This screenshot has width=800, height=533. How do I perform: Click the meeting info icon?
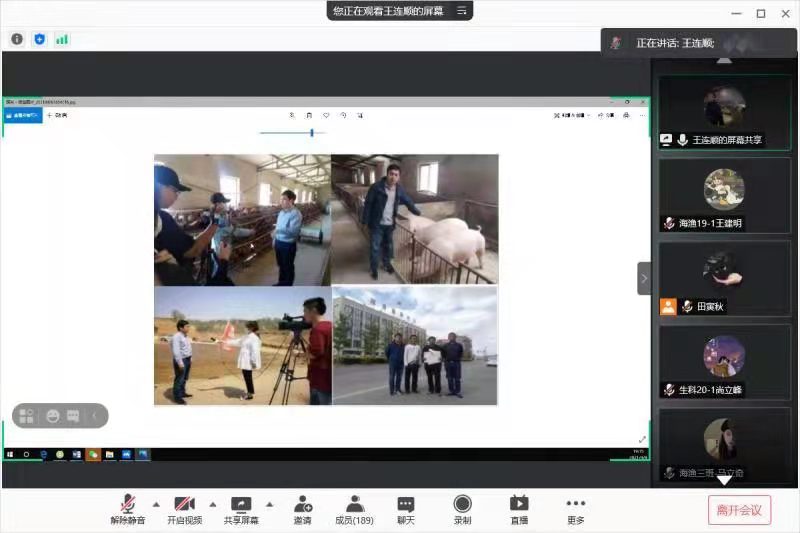(x=17, y=39)
